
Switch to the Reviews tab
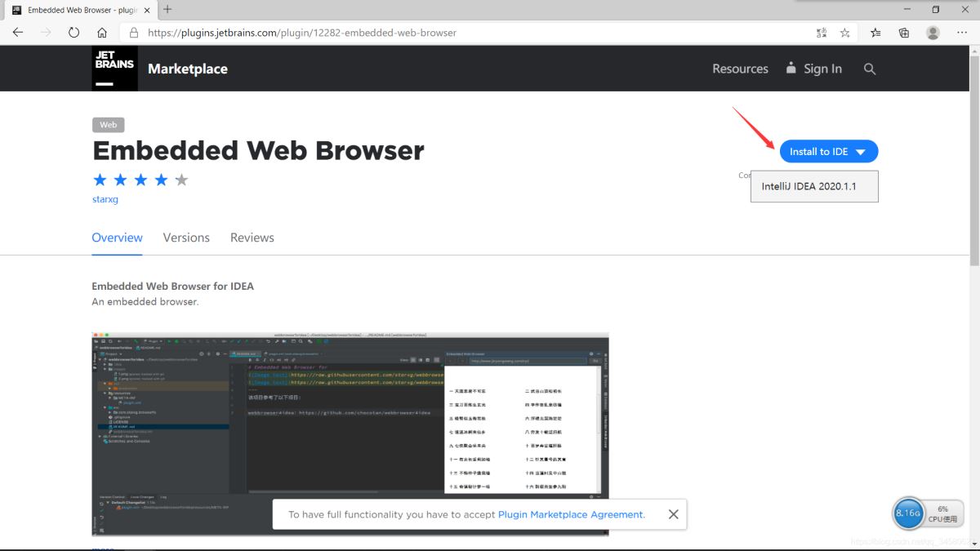[x=252, y=238]
